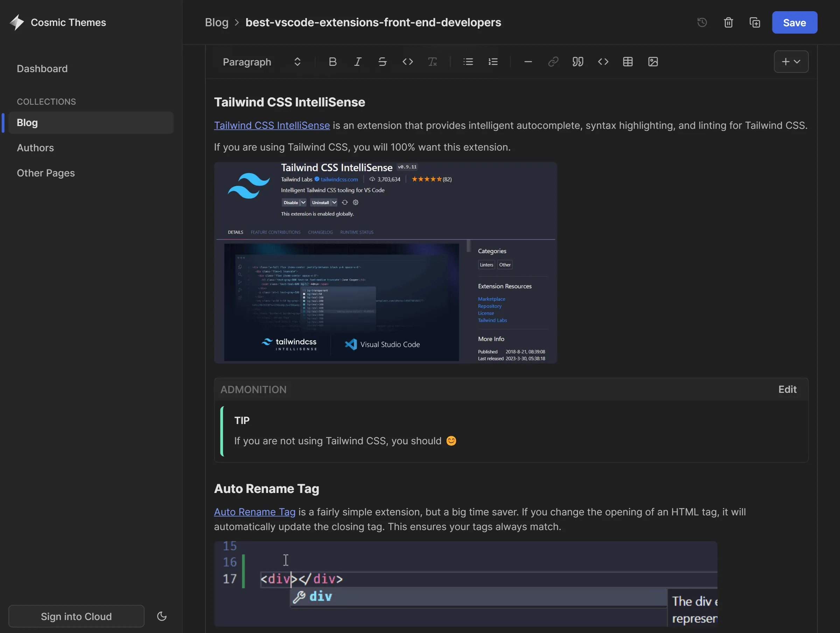Click the 'you will 100% want this extension' paragraph
Image resolution: width=840 pixels, height=633 pixels.
click(x=362, y=147)
